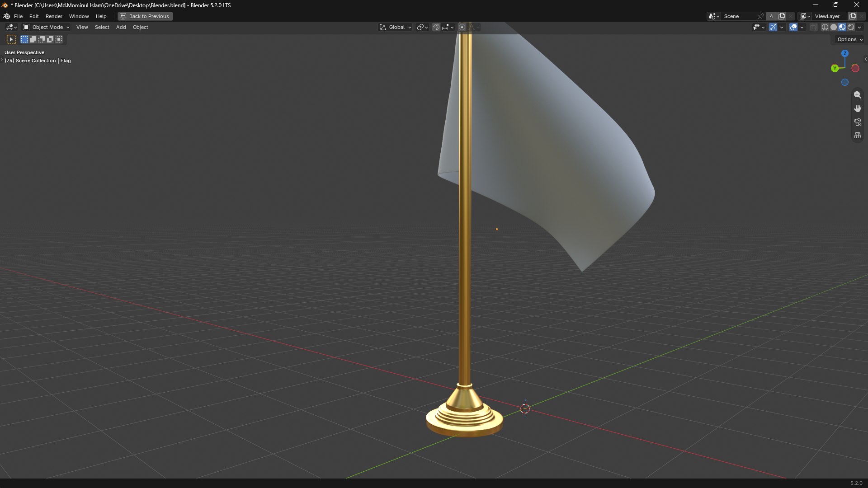This screenshot has height=488, width=868.
Task: Delete the scene with X icon
Action: [791, 16]
